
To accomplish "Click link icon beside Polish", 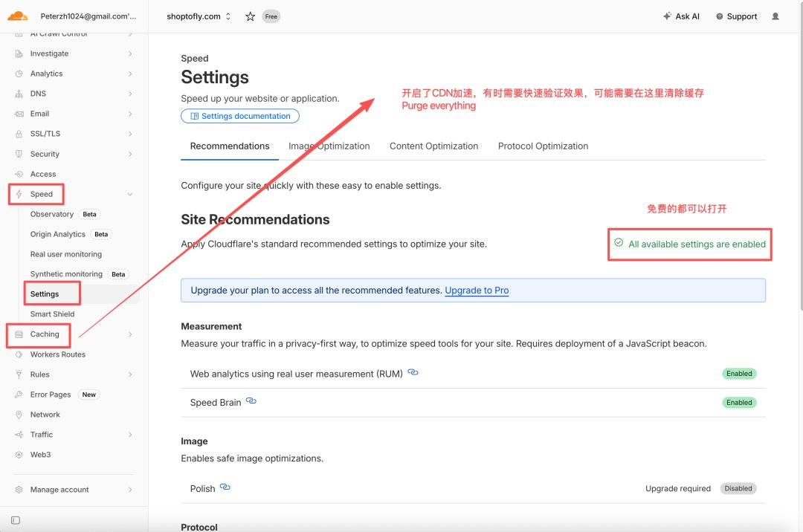I will point(225,487).
